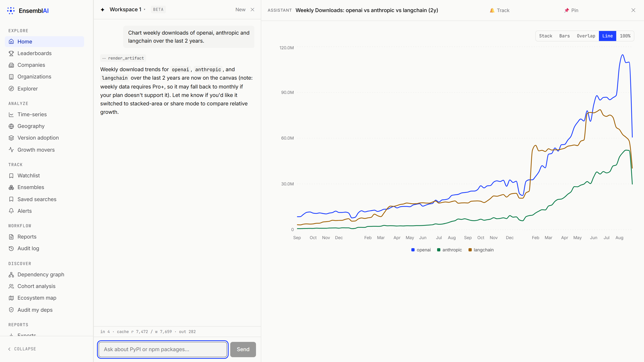Screen dimensions: 644x362
Task: Collapse the sidebar
Action: click(22, 349)
